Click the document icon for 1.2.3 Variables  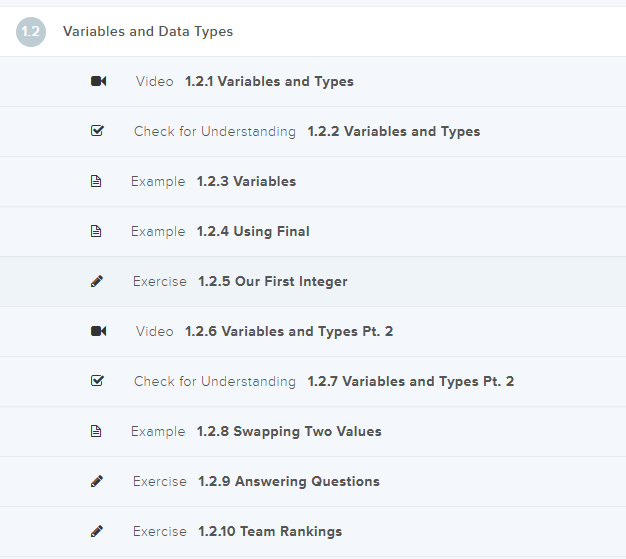pyautogui.click(x=97, y=181)
